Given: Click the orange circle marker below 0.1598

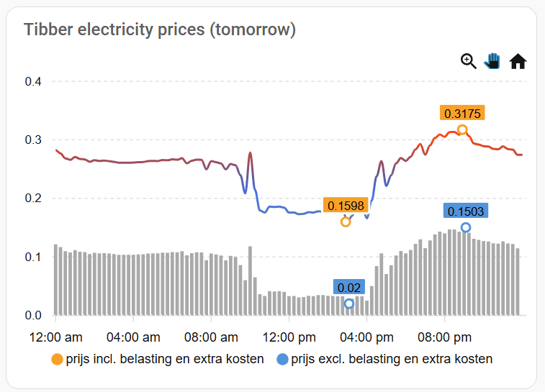Looking at the screenshot, I should pos(346,222).
